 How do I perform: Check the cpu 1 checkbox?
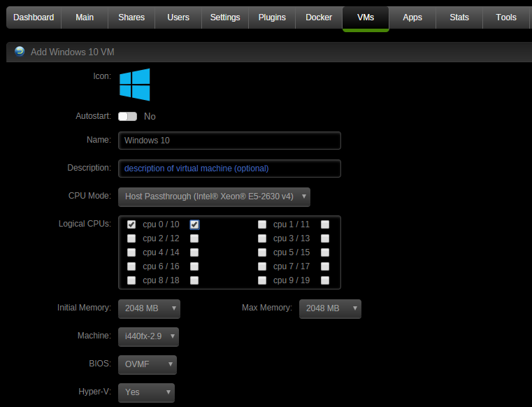(x=262, y=224)
